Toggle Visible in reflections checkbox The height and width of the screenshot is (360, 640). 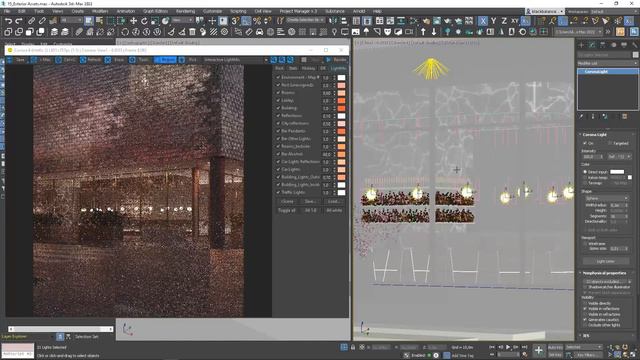click(585, 309)
